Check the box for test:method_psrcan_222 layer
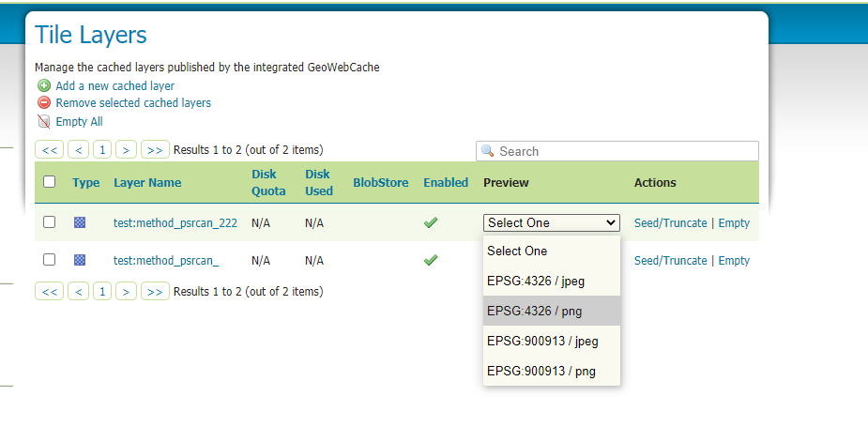This screenshot has height=442, width=868. (x=50, y=222)
